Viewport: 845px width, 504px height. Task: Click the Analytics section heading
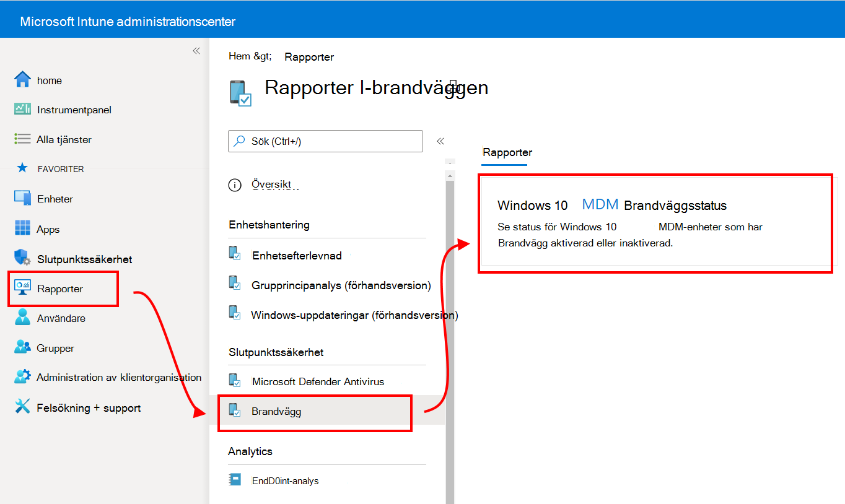(250, 451)
